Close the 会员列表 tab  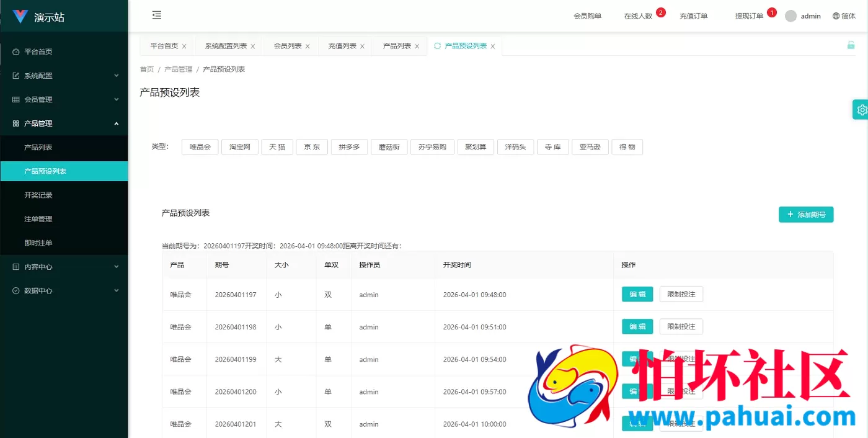point(308,47)
